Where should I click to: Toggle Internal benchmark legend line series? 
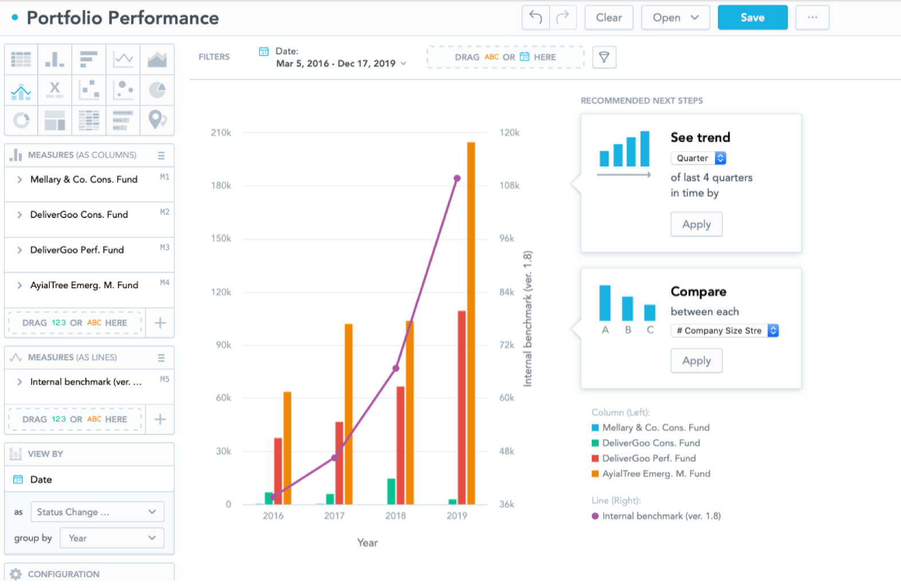(656, 516)
